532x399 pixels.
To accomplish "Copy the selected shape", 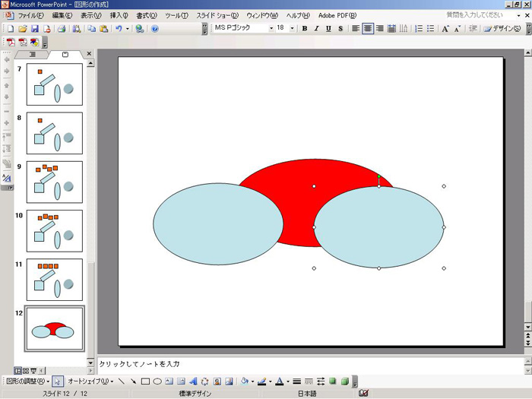I will [92, 29].
